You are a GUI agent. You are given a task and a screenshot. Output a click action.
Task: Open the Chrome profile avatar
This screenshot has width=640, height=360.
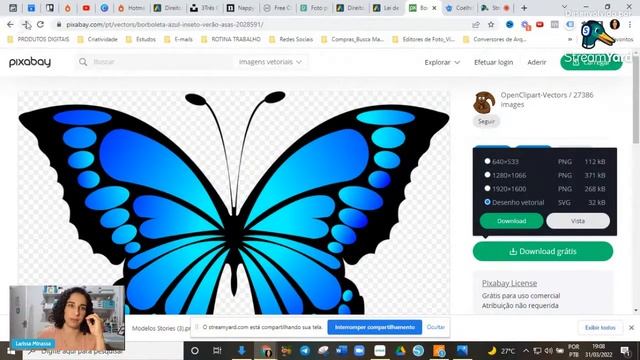click(615, 24)
